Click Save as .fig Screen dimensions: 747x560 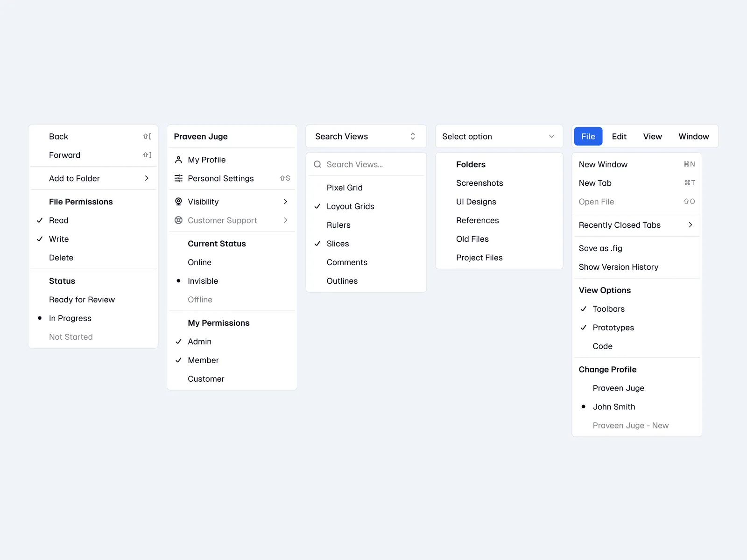click(600, 248)
